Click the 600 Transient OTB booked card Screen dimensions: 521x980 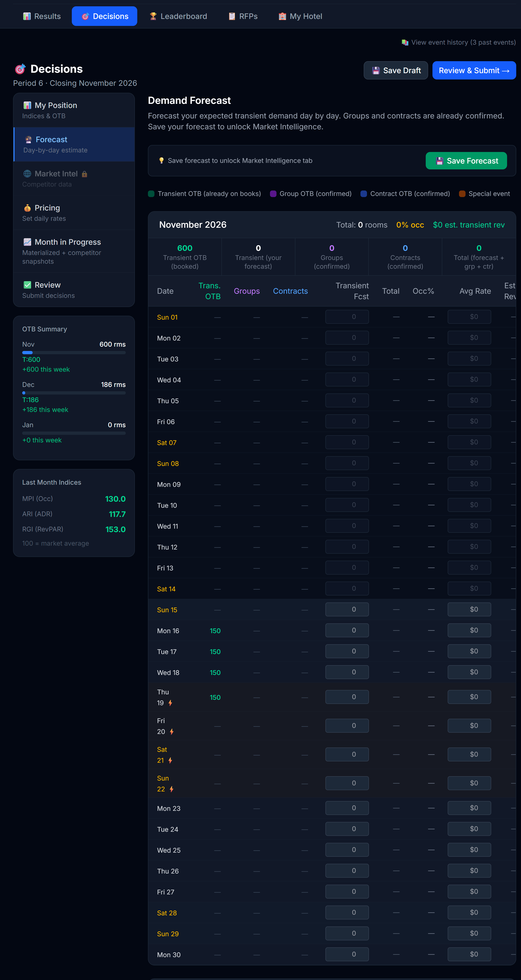point(185,257)
